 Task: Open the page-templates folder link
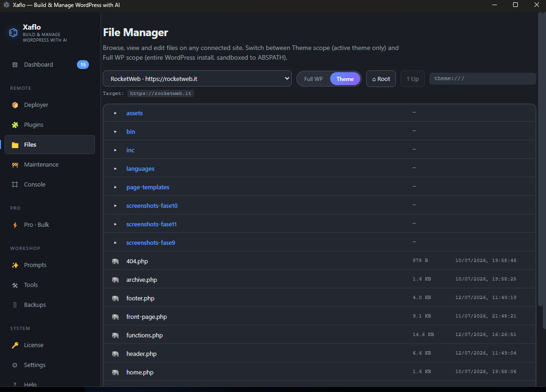tap(148, 187)
